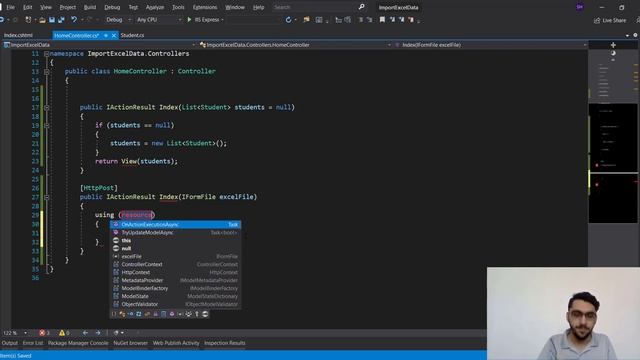Click the New Item toolbar icon
640x360 pixels.
(28, 20)
